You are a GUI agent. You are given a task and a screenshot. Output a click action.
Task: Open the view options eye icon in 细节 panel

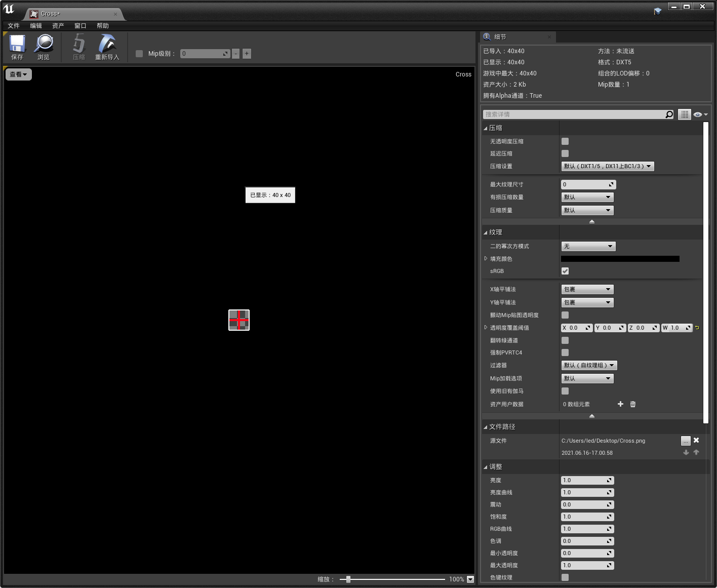pyautogui.click(x=697, y=114)
